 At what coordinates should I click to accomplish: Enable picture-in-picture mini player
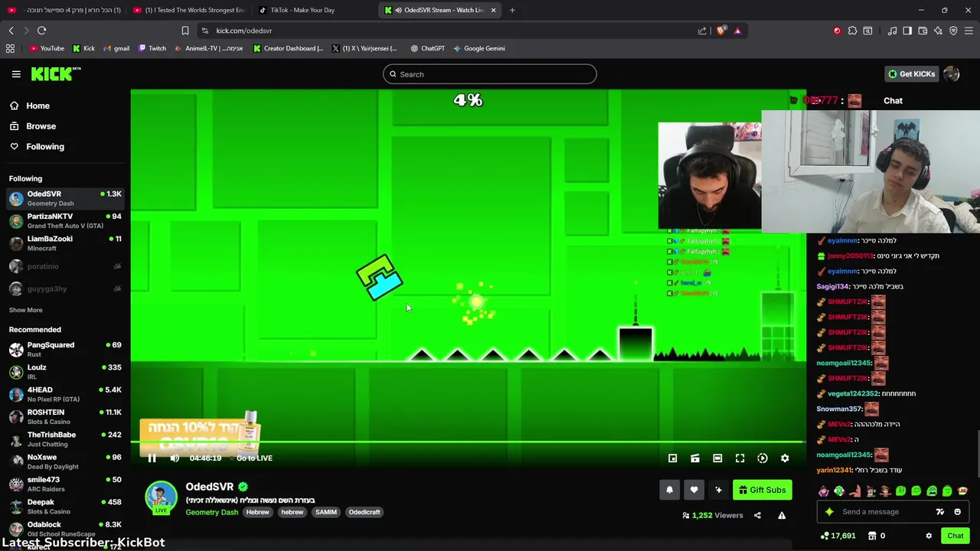(x=672, y=458)
